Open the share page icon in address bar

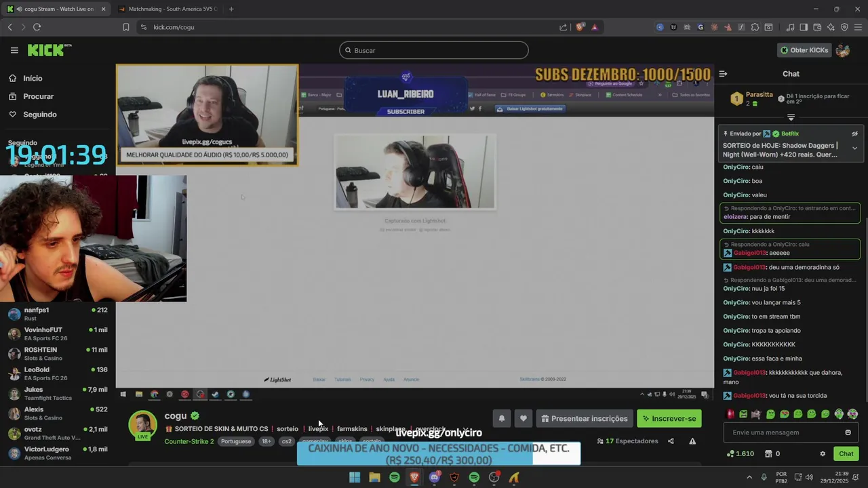(x=563, y=27)
